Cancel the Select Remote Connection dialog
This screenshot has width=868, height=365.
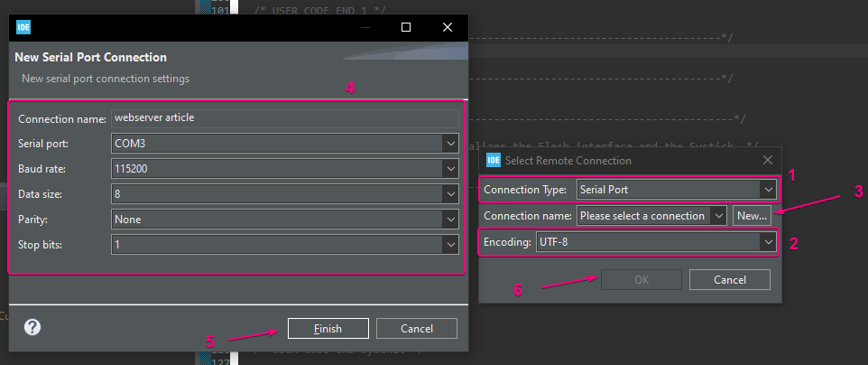pyautogui.click(x=729, y=279)
